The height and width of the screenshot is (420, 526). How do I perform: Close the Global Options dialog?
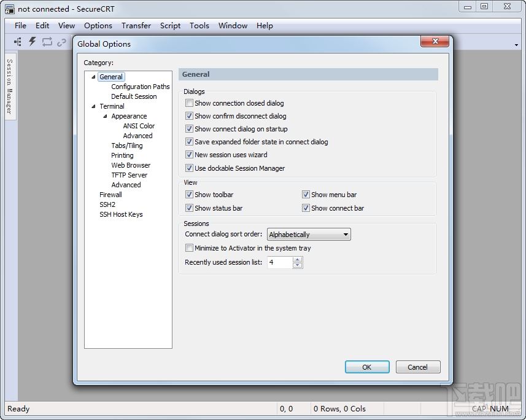click(x=435, y=41)
